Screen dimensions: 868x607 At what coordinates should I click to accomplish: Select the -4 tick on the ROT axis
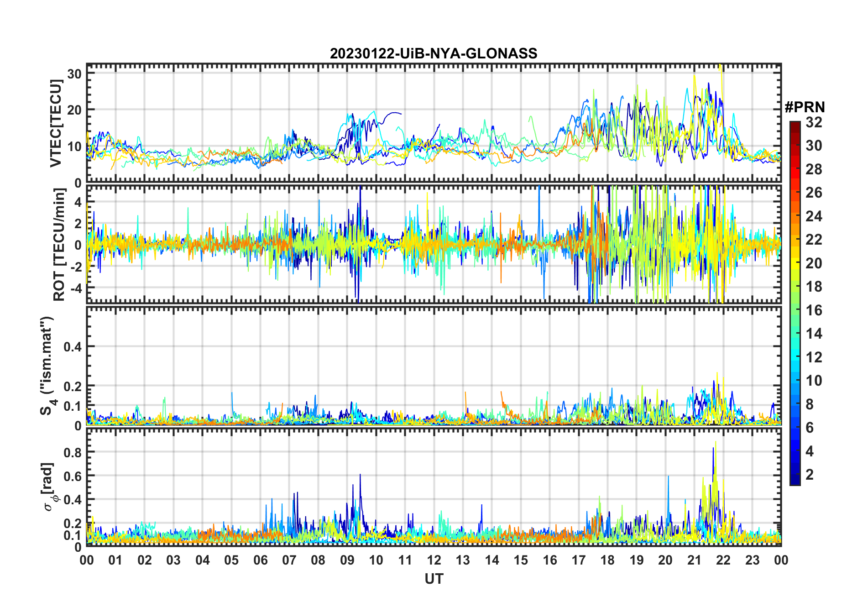(76, 288)
